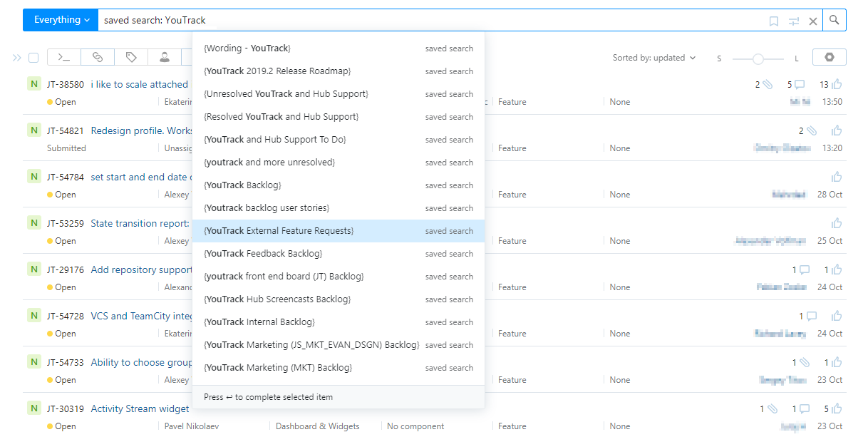Open issue JT-38580 summary link
The image size is (868, 437).
coord(140,84)
